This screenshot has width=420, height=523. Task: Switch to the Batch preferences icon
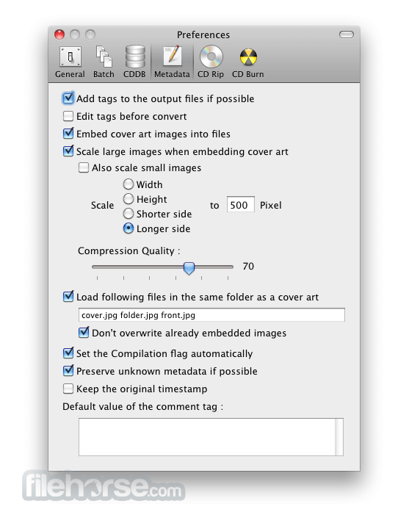tap(104, 62)
